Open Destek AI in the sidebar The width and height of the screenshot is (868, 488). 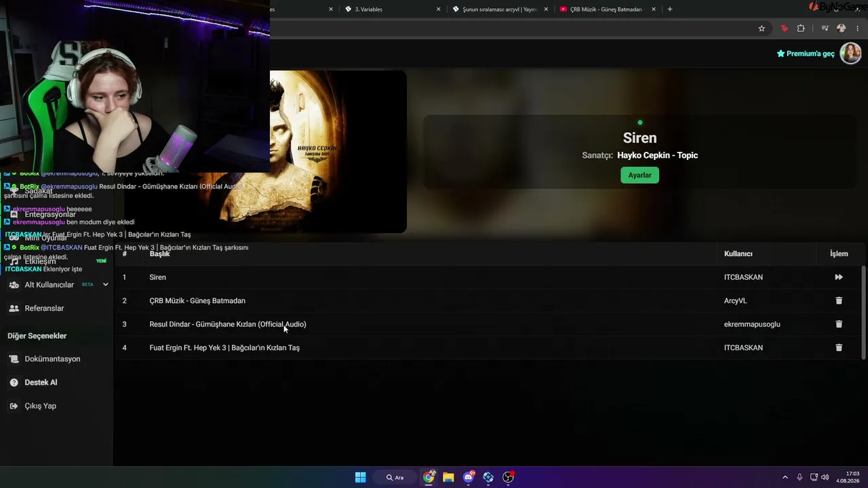(x=41, y=382)
